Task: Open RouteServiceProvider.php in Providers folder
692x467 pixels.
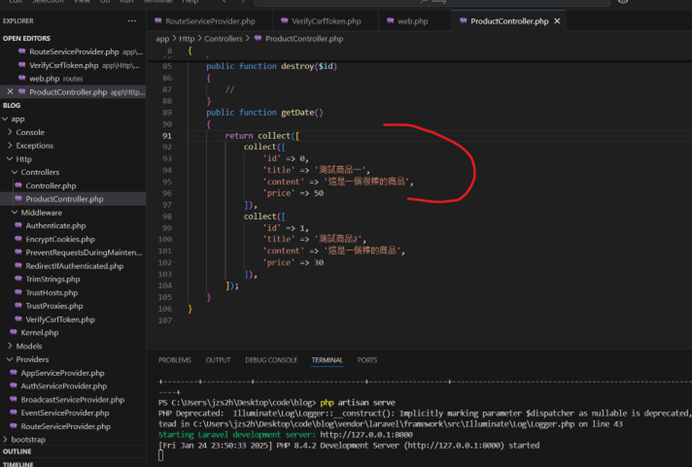Action: pos(65,426)
